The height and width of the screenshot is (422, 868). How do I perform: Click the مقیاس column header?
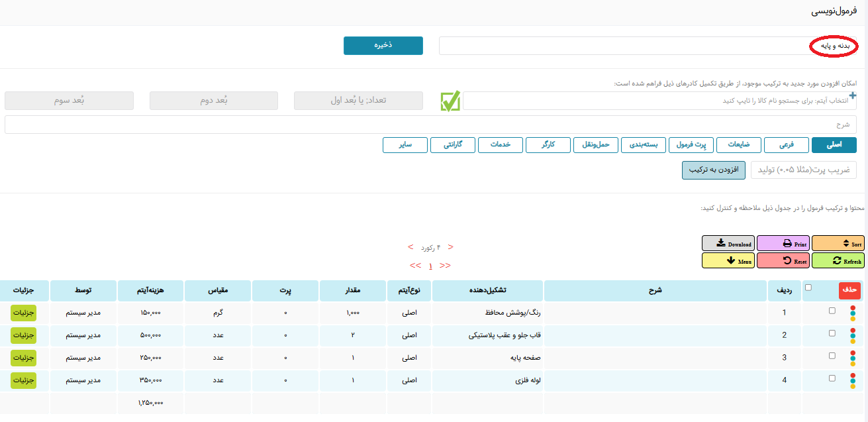pos(218,291)
